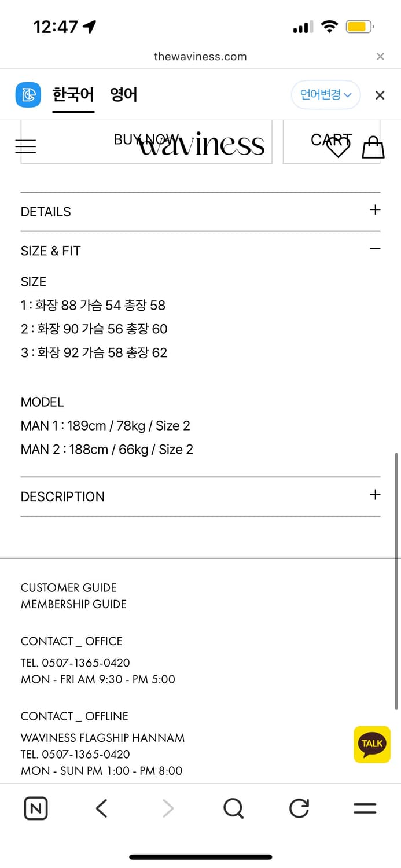The height and width of the screenshot is (868, 401).
Task: Tap the browser search magnifier icon
Action: (233, 808)
